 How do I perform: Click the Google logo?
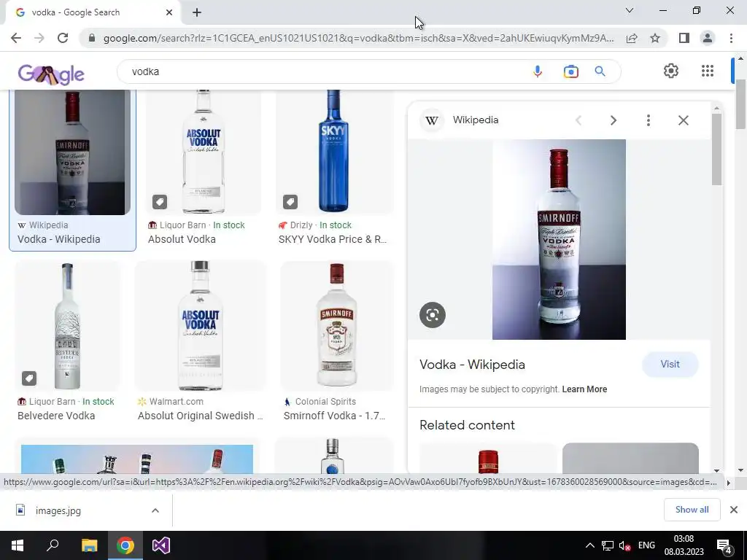coord(51,74)
